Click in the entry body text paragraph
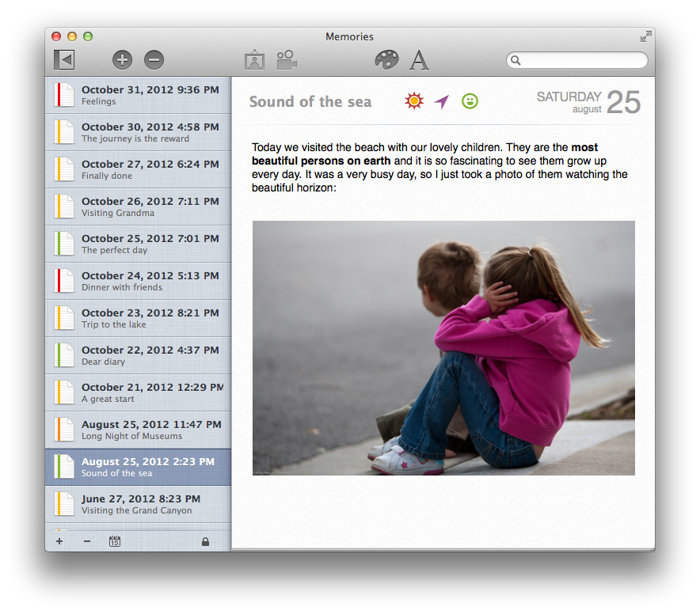This screenshot has width=700, height=614. pos(439,167)
